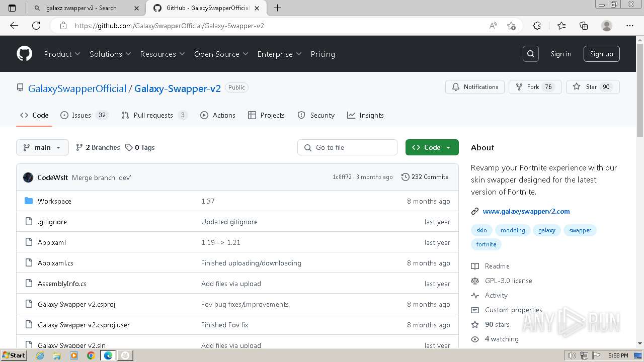Open media player from taskbar
The height and width of the screenshot is (362, 644).
(x=74, y=355)
